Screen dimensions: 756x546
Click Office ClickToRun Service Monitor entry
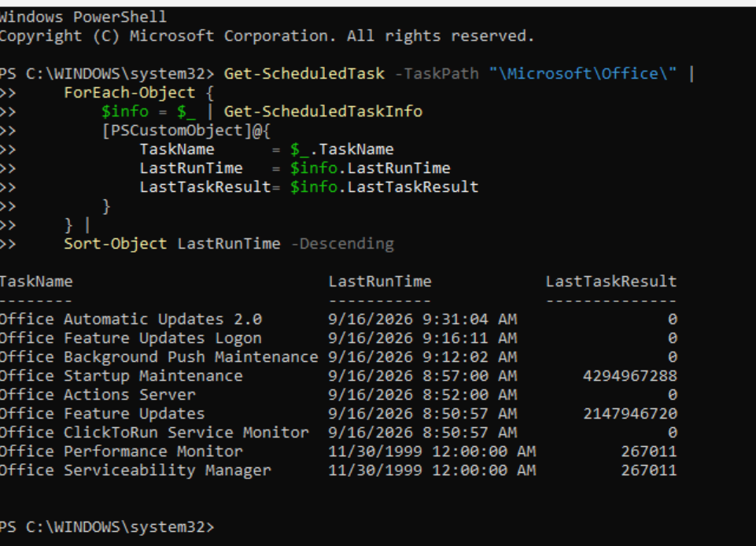154,433
